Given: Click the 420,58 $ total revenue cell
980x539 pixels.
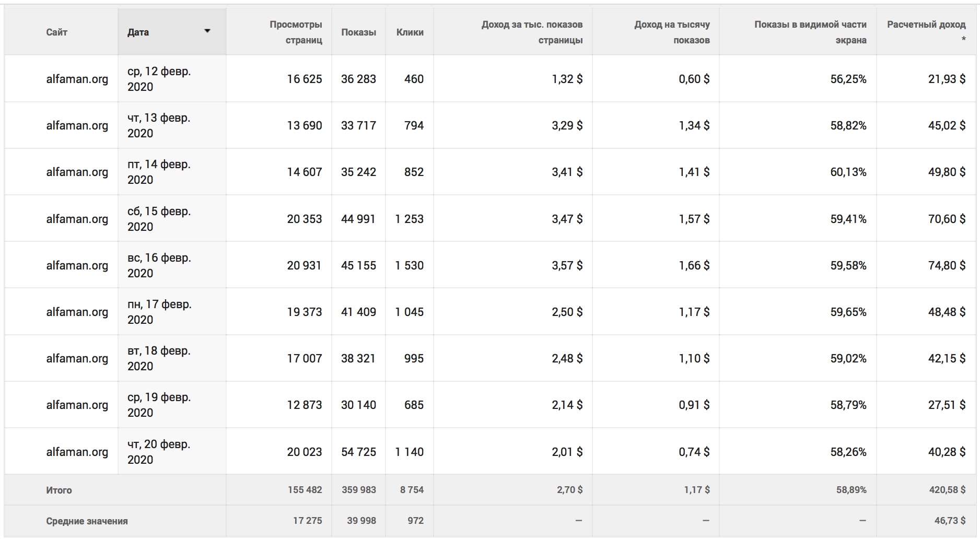Looking at the screenshot, I should (947, 490).
